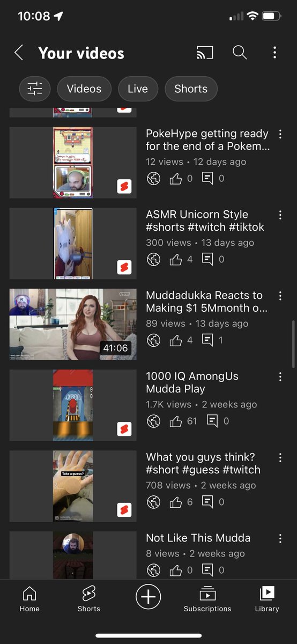Tap globe icon on Not Like This Mudda

pos(154,570)
